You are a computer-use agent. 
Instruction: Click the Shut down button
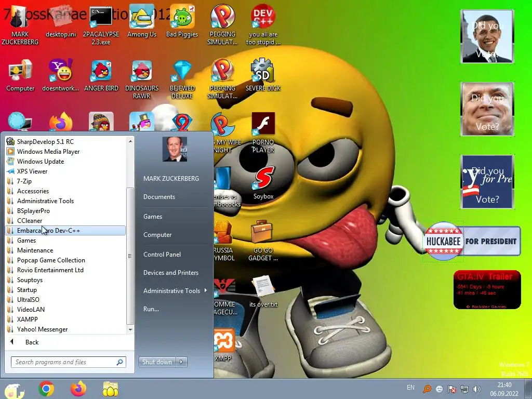tap(157, 362)
